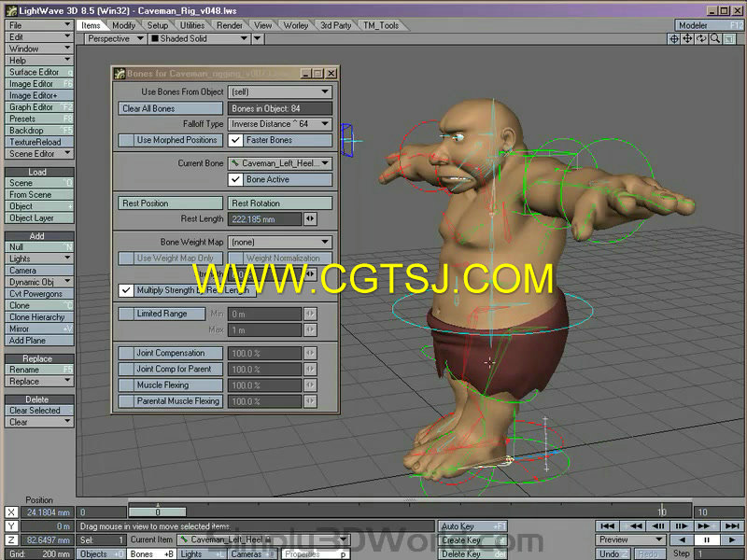747x560 pixels.
Task: Step forward one frame
Action: click(682, 525)
